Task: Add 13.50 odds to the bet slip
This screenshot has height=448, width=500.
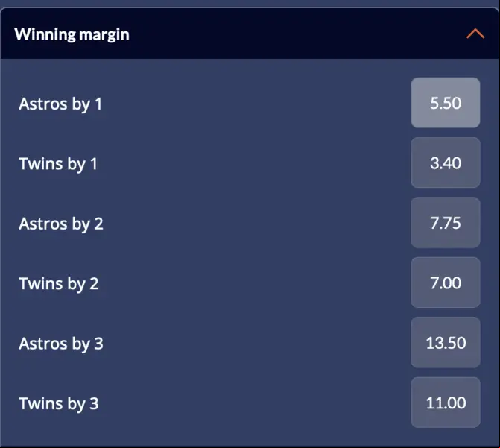Action: click(x=446, y=343)
